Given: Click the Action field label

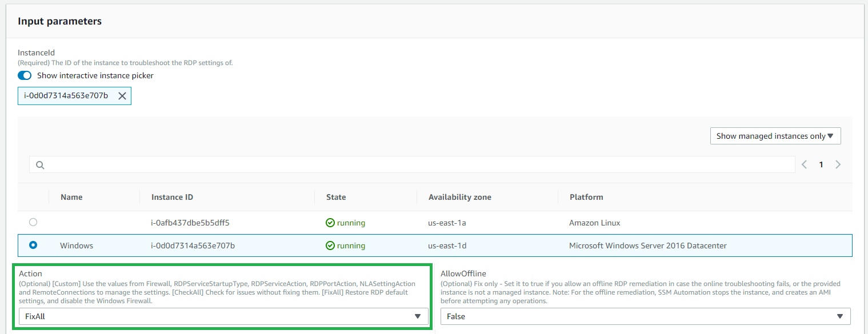Looking at the screenshot, I should (30, 274).
